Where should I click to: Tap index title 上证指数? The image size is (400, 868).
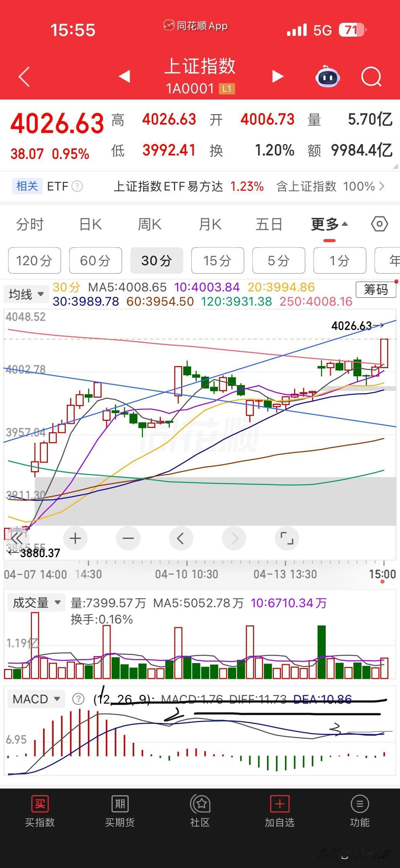click(200, 66)
